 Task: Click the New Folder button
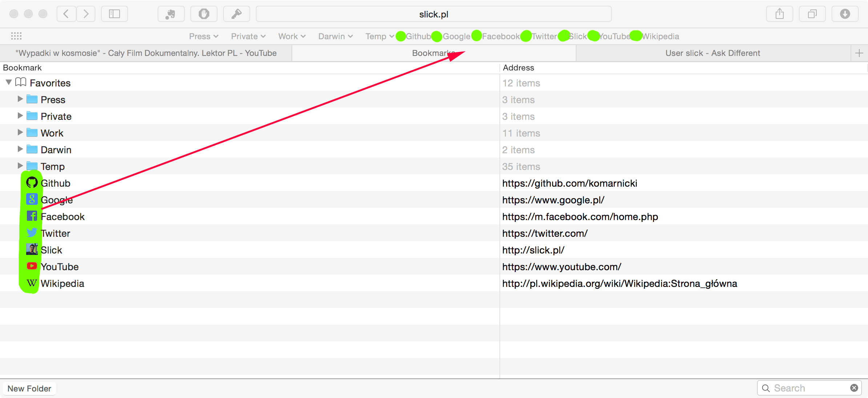point(29,389)
